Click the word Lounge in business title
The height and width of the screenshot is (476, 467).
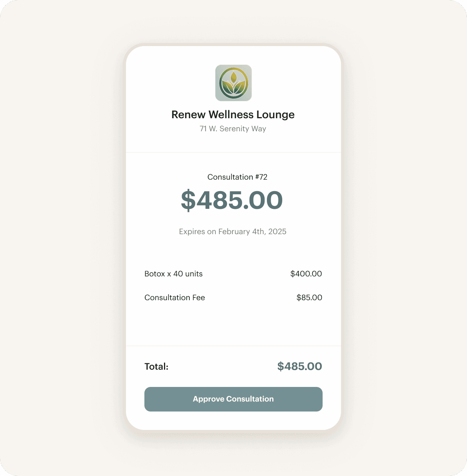click(x=275, y=115)
